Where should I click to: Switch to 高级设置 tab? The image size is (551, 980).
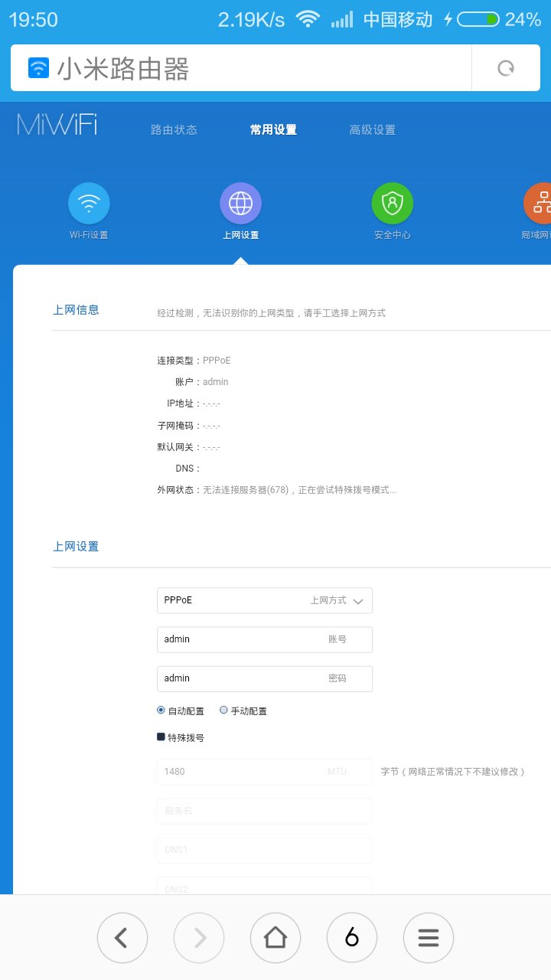373,130
